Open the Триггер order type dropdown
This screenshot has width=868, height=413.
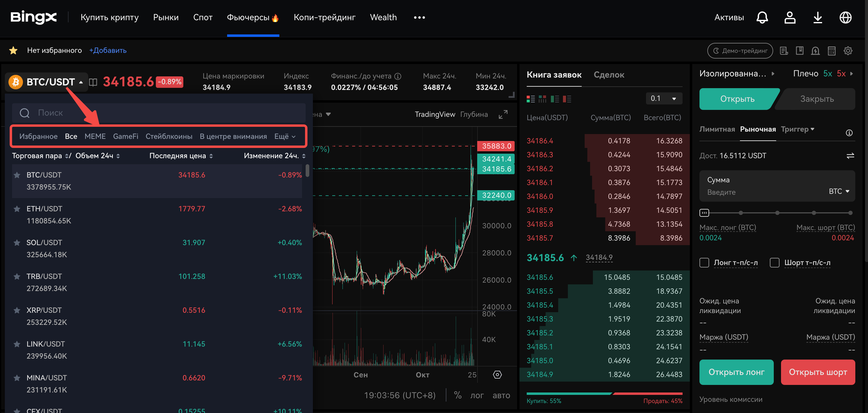(798, 129)
